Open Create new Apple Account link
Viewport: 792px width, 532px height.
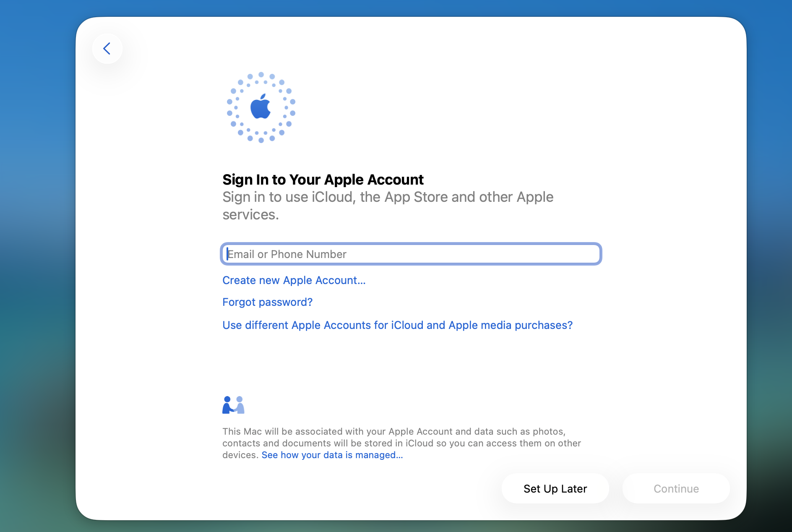pos(294,280)
